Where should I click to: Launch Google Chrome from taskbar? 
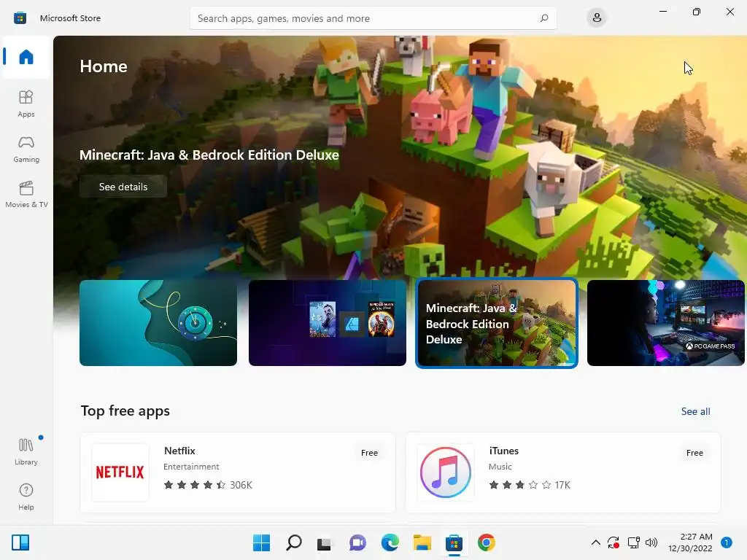pos(487,542)
